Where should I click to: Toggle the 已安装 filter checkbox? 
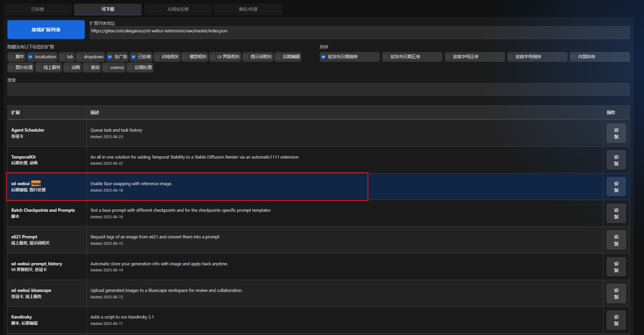click(x=134, y=57)
